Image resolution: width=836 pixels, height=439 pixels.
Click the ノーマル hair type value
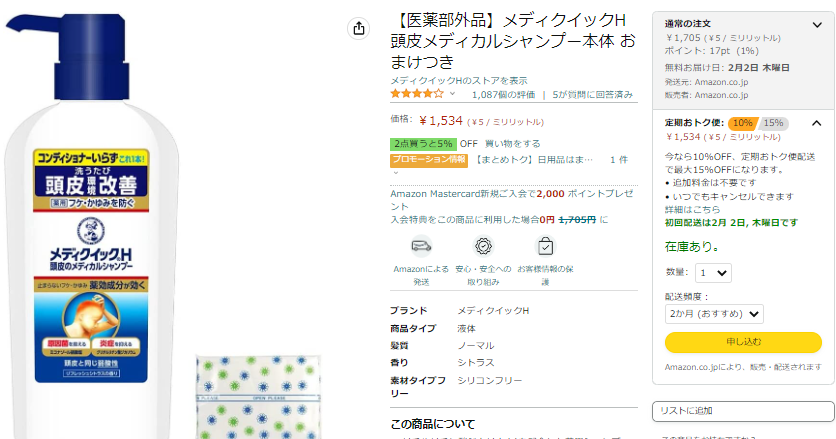(476, 346)
